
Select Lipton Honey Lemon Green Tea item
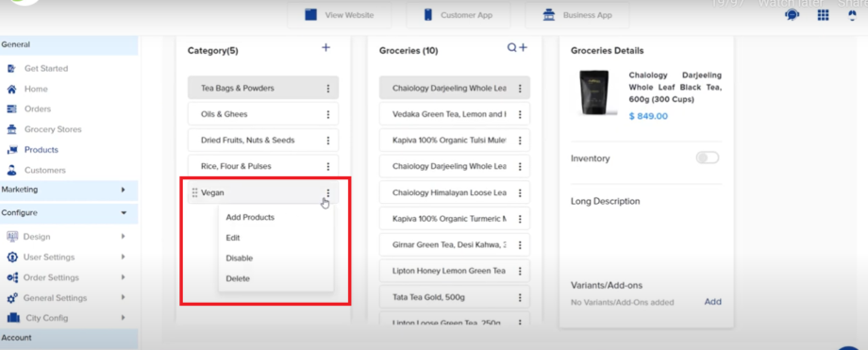point(455,271)
